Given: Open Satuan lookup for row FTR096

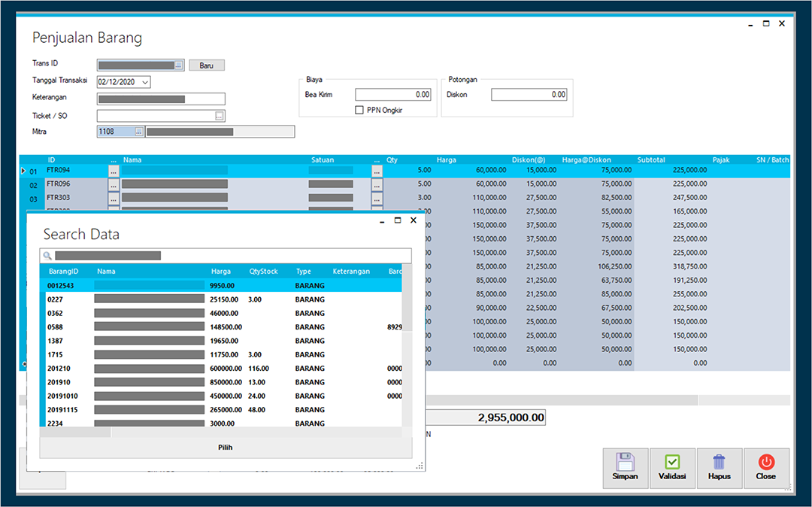Looking at the screenshot, I should point(377,185).
